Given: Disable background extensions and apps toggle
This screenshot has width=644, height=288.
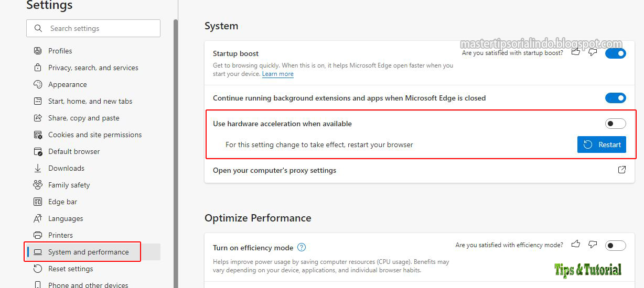Looking at the screenshot, I should point(615,98).
